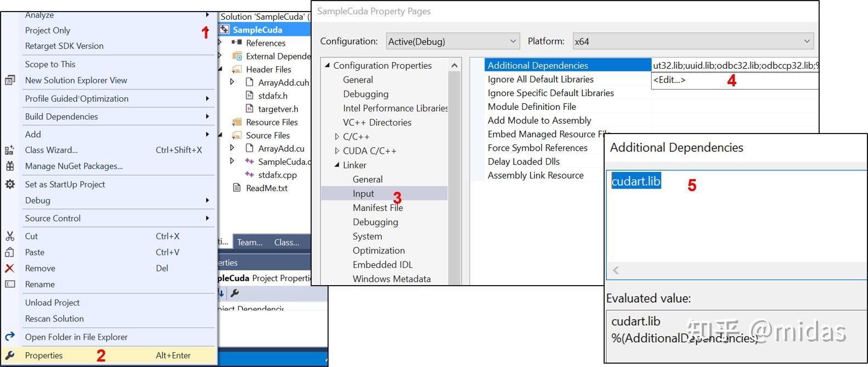Click the Remove red X icon
Image resolution: width=868 pixels, height=367 pixels.
pyautogui.click(x=10, y=268)
